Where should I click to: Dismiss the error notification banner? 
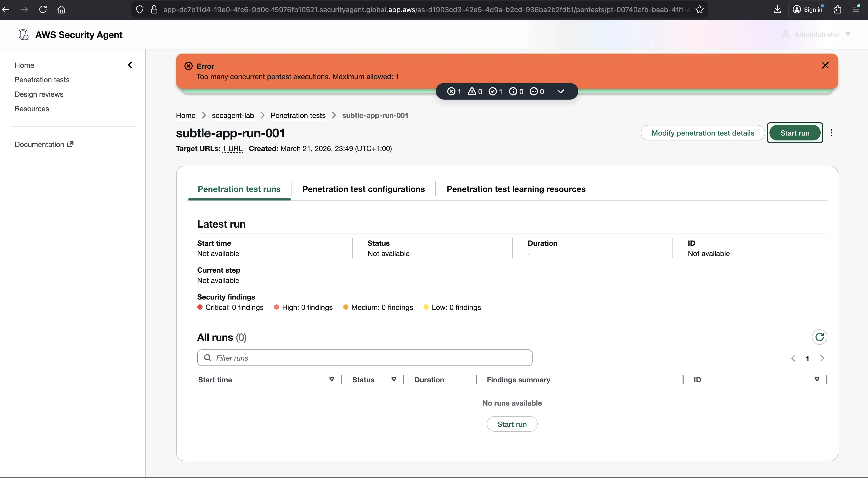click(x=825, y=65)
